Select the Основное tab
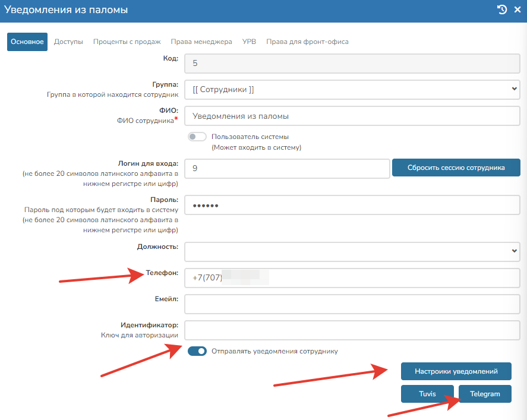This screenshot has width=527, height=420. coord(27,42)
